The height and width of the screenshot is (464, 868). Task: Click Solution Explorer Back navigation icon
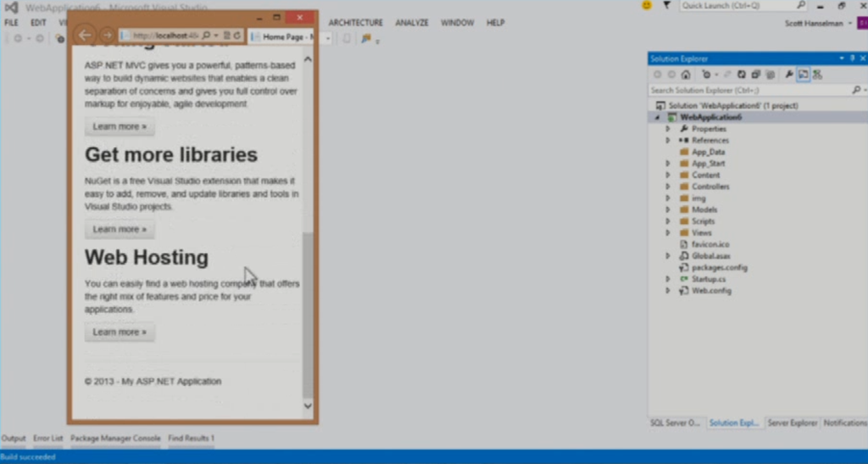click(x=657, y=75)
